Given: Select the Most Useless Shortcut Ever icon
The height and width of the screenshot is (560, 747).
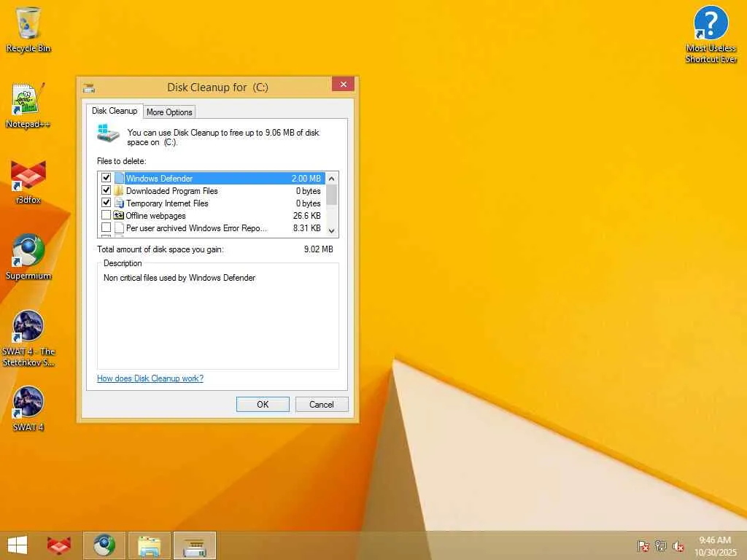Looking at the screenshot, I should 711,34.
